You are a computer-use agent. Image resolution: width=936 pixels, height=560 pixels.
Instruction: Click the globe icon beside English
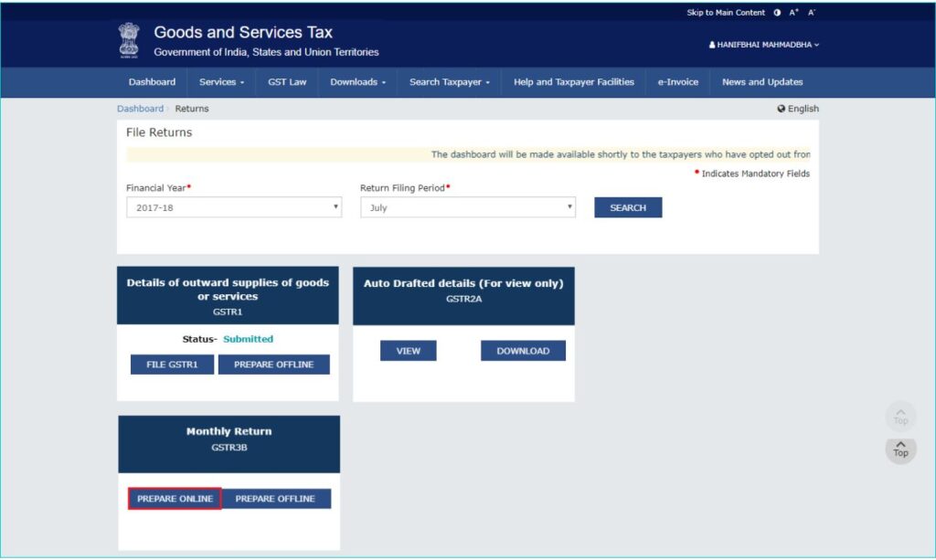click(781, 109)
